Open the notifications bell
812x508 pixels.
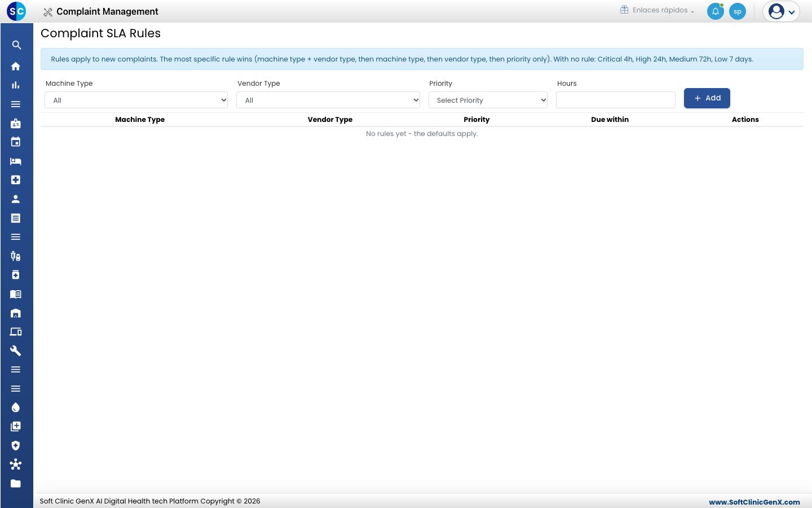pyautogui.click(x=716, y=11)
